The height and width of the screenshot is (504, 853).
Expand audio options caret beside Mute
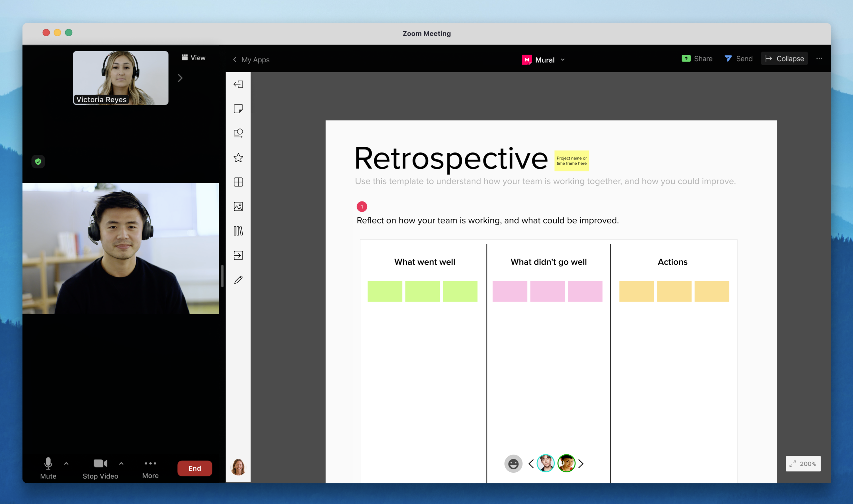click(66, 463)
